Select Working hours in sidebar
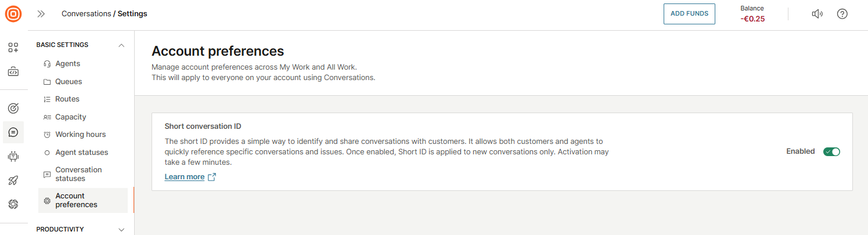The image size is (868, 235). 80,135
